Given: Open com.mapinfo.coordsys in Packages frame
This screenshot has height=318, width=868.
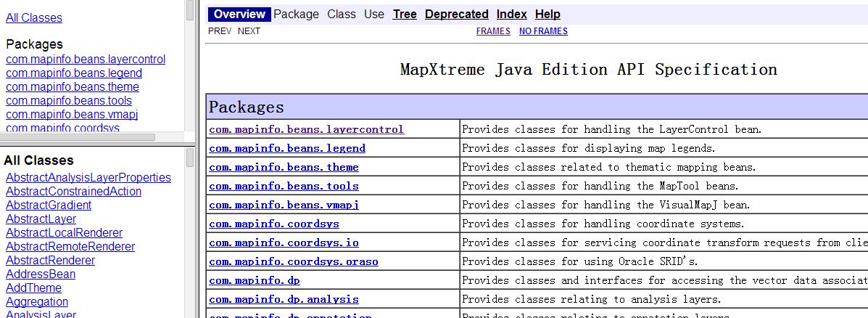Looking at the screenshot, I should point(62,128).
